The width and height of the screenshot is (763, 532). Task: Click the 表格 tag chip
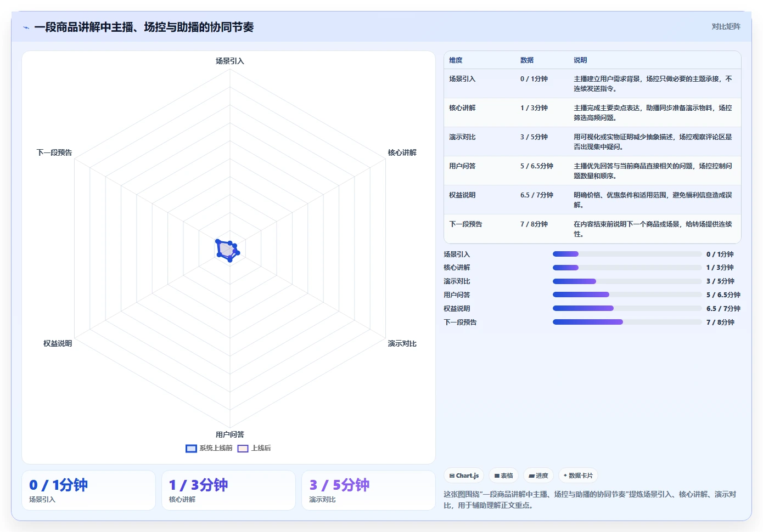[503, 476]
